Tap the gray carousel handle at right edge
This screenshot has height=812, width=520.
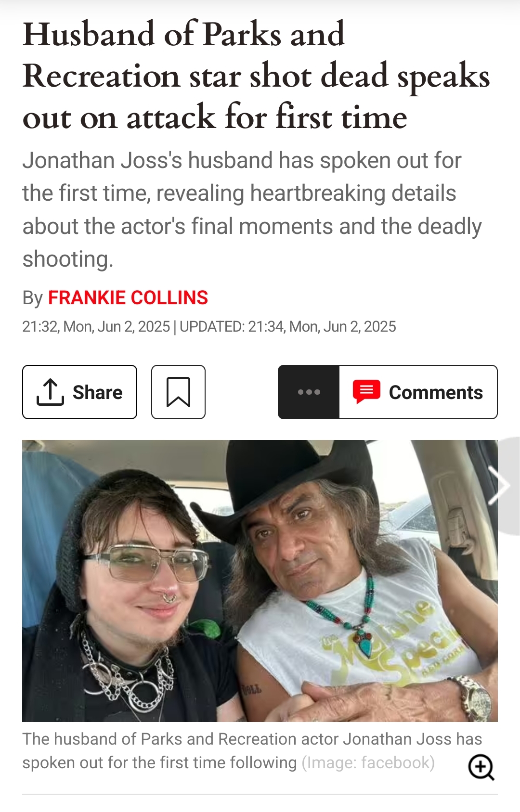click(509, 485)
